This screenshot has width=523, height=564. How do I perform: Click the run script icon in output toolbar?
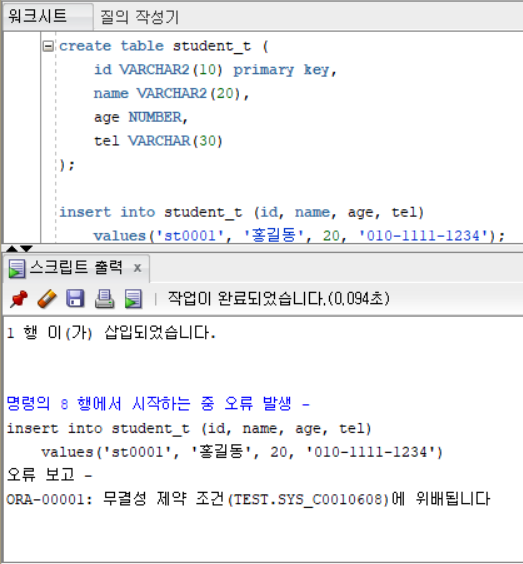(133, 299)
